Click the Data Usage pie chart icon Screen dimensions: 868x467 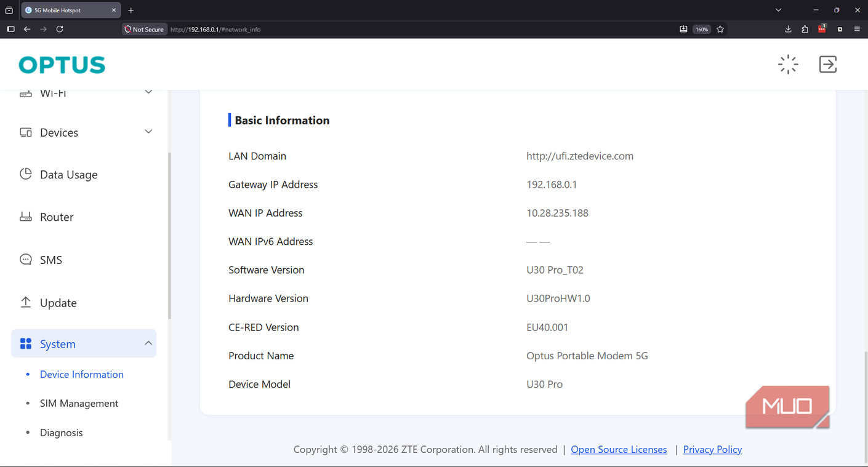pyautogui.click(x=26, y=174)
